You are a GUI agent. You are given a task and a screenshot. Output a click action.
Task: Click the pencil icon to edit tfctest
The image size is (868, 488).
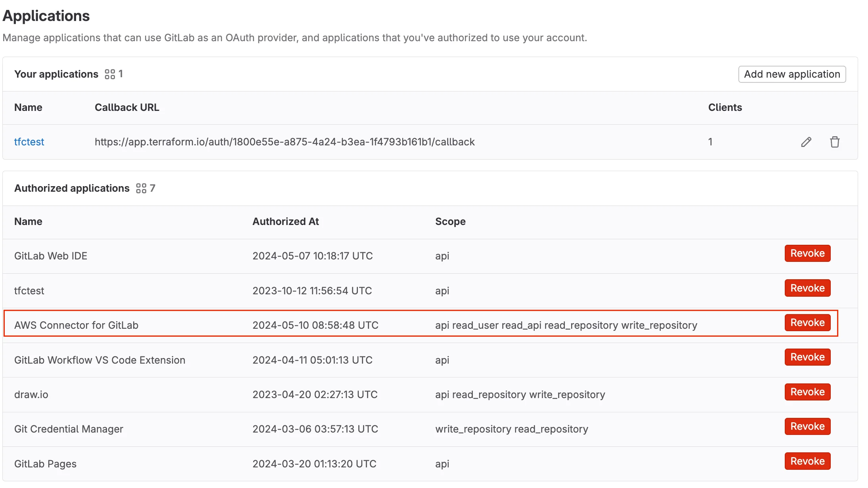[x=806, y=142]
